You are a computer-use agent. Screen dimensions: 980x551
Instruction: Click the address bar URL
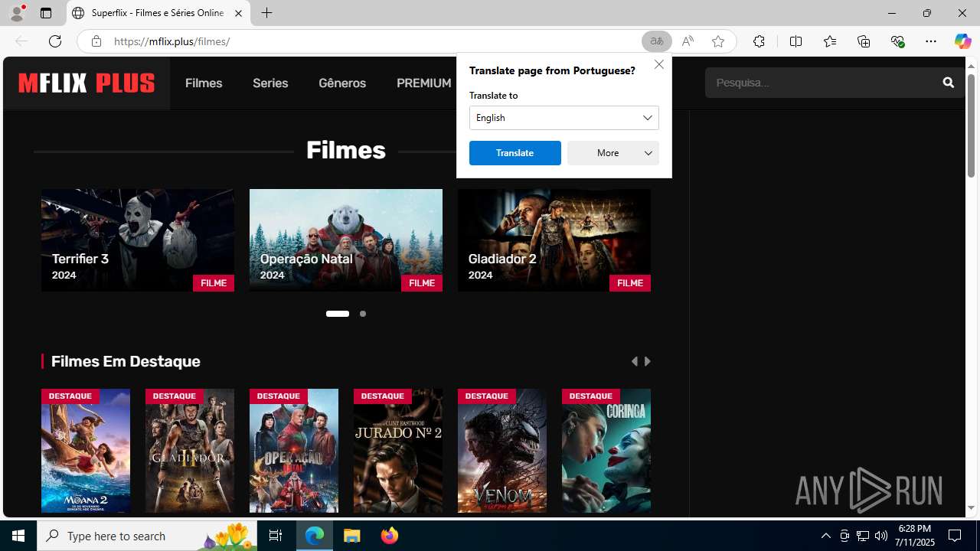point(172,41)
